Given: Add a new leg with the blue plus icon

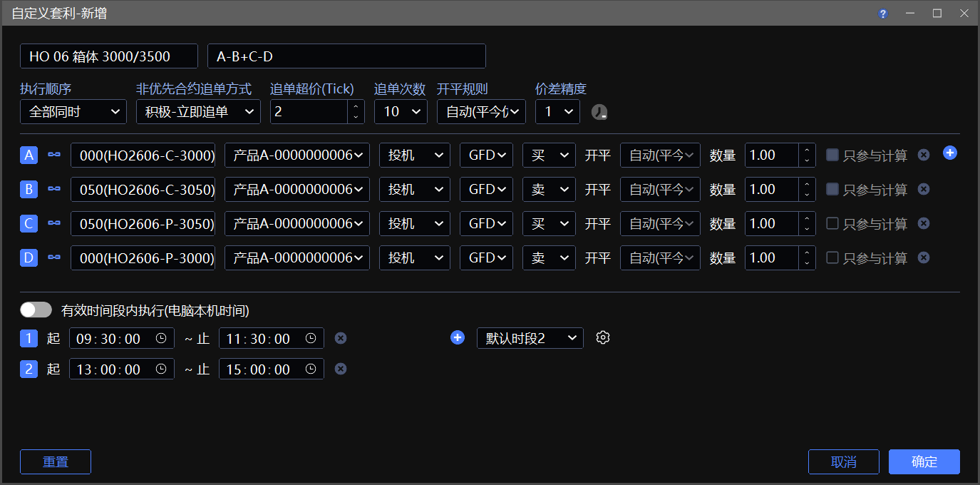Looking at the screenshot, I should point(949,153).
